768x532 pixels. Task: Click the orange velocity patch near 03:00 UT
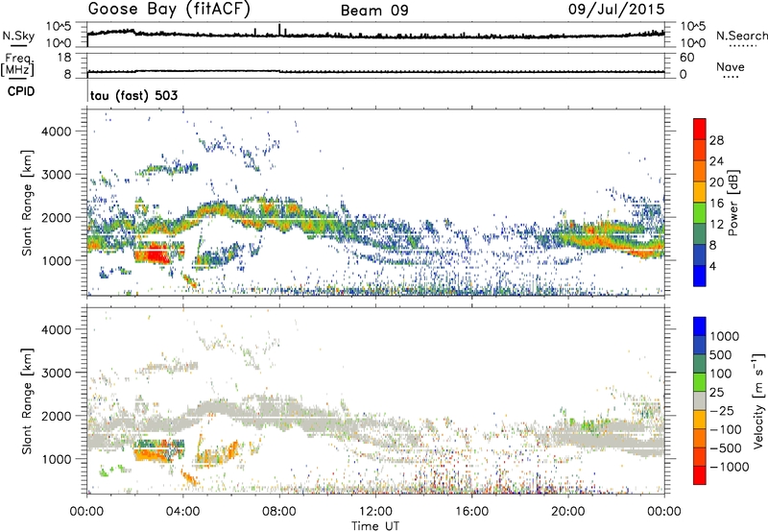tap(153, 454)
